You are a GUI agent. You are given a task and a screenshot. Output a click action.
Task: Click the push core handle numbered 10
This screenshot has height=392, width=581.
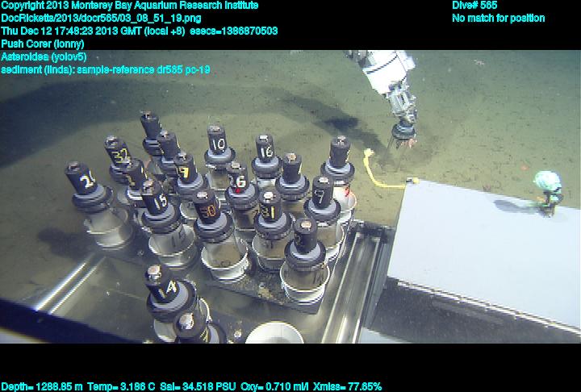tap(217, 141)
